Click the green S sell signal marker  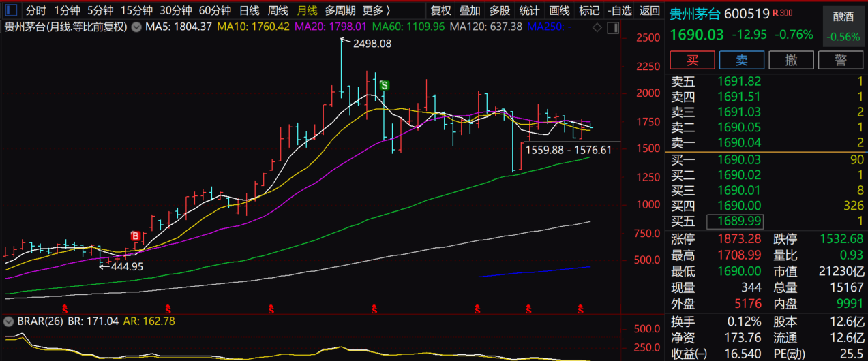[385, 85]
